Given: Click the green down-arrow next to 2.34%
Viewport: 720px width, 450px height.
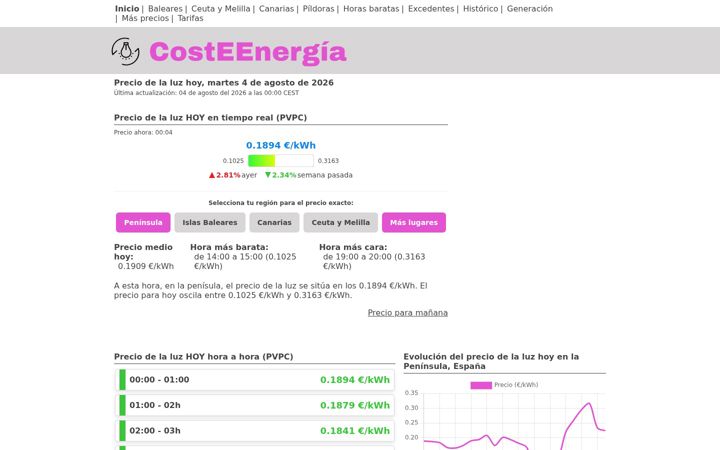Looking at the screenshot, I should (268, 175).
